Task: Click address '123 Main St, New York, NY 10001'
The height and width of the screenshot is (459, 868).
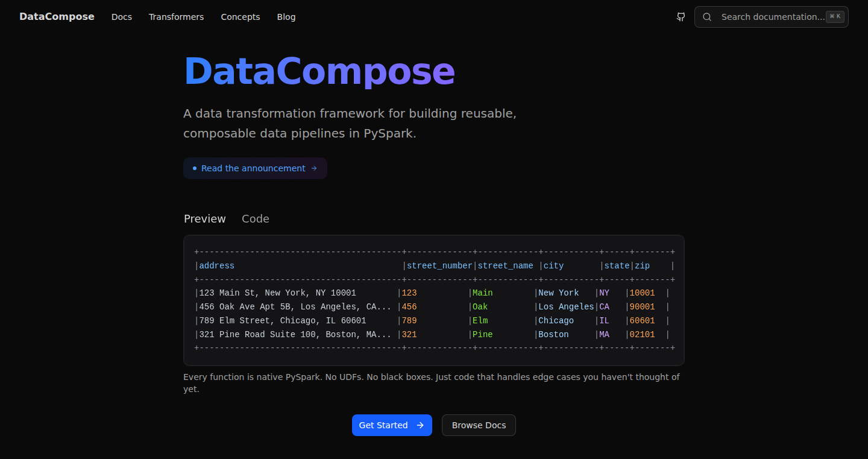Action: point(278,293)
